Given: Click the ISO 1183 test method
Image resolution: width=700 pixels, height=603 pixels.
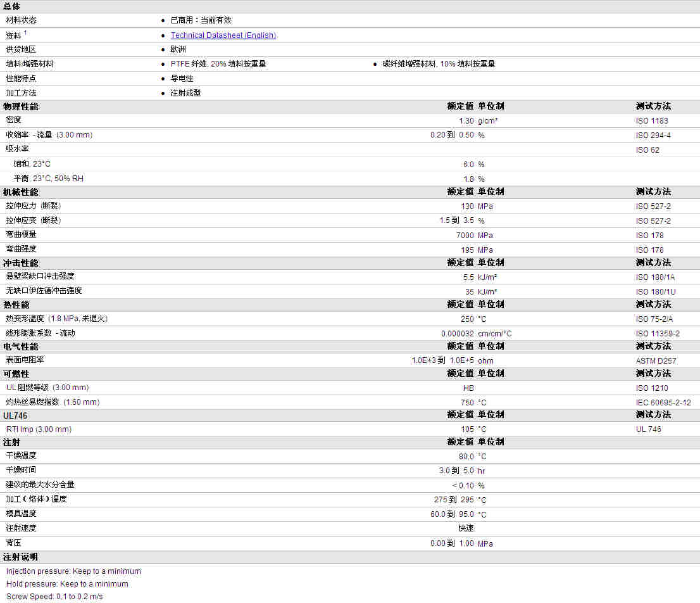Looking at the screenshot, I should click(x=652, y=121).
